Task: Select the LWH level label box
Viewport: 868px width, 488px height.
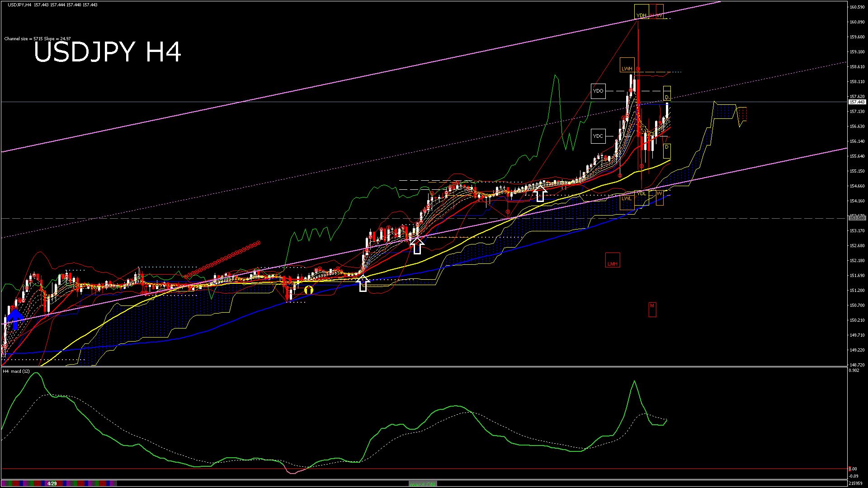Action: pos(627,65)
